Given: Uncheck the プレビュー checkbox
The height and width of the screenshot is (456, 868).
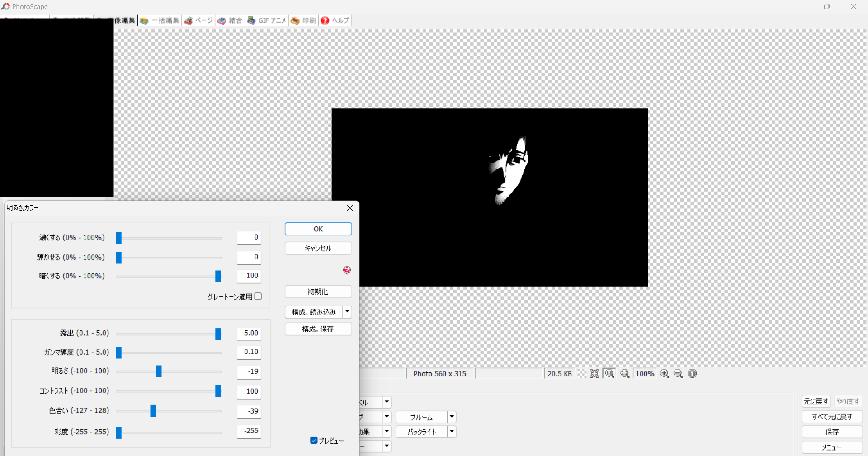Looking at the screenshot, I should pos(314,440).
